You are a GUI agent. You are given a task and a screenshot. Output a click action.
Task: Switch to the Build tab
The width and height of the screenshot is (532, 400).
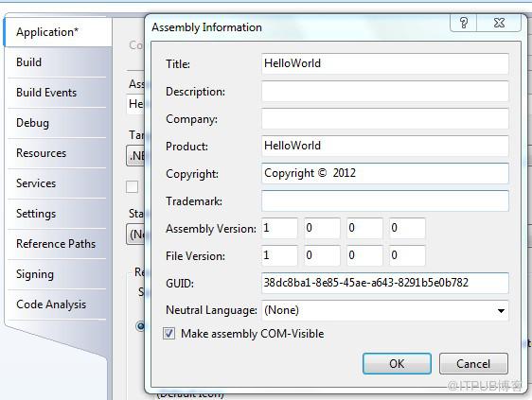click(58, 62)
